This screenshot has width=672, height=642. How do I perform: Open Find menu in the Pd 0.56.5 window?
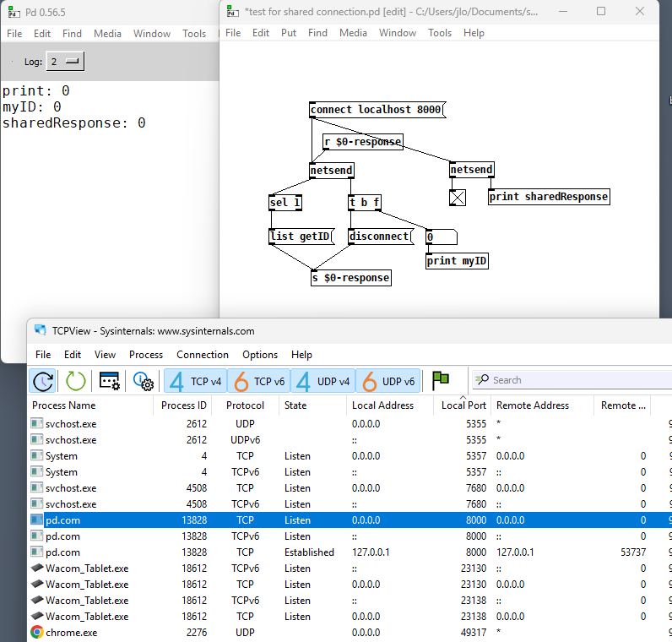coord(72,34)
